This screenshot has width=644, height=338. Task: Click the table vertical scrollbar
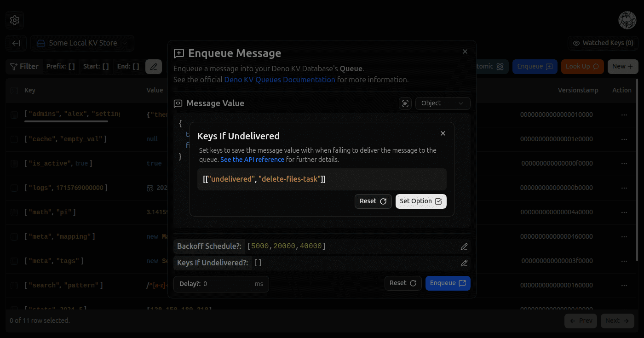pos(637,170)
